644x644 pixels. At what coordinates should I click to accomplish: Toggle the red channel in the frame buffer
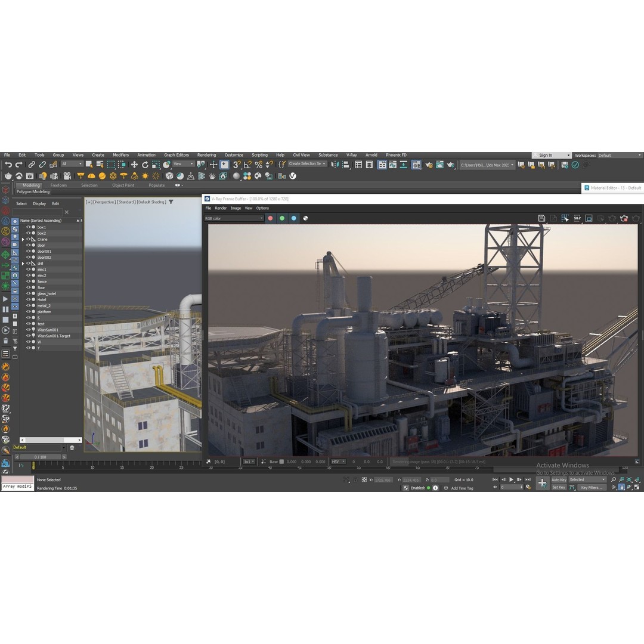270,218
